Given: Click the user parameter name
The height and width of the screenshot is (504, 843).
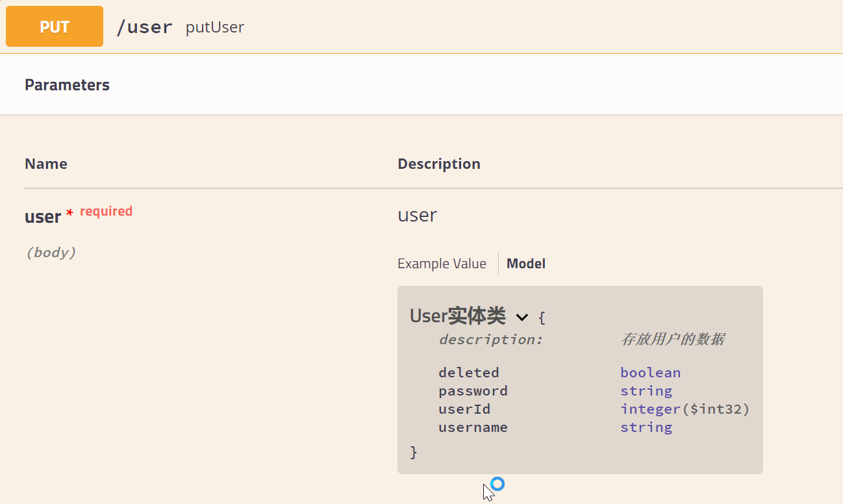Looking at the screenshot, I should pyautogui.click(x=43, y=216).
